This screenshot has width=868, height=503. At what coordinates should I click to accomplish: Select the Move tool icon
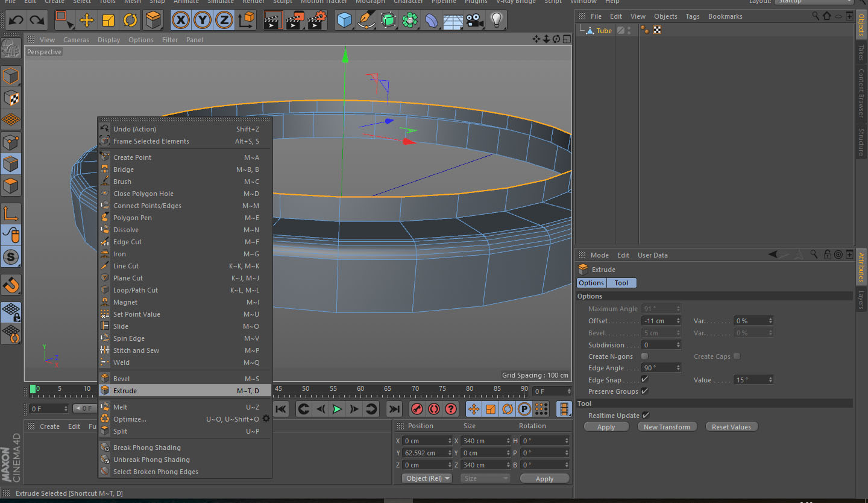[86, 21]
